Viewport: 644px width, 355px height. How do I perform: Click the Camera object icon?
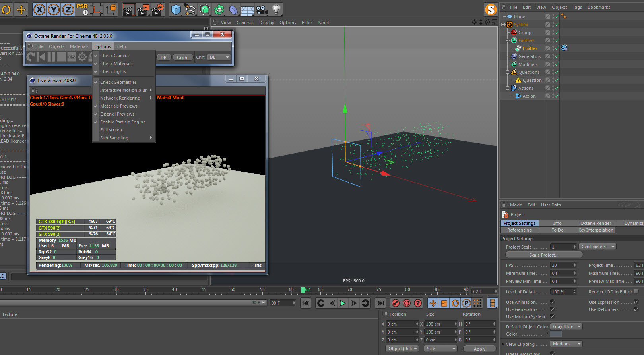262,10
